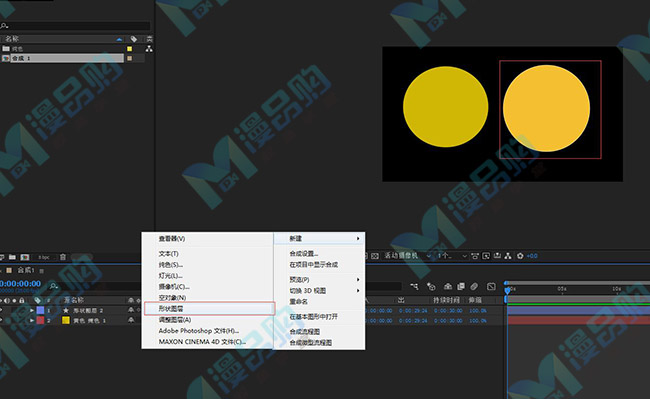Choose 查看器(V) in the context menu
Screen dimensions: 650x399
(x=207, y=239)
